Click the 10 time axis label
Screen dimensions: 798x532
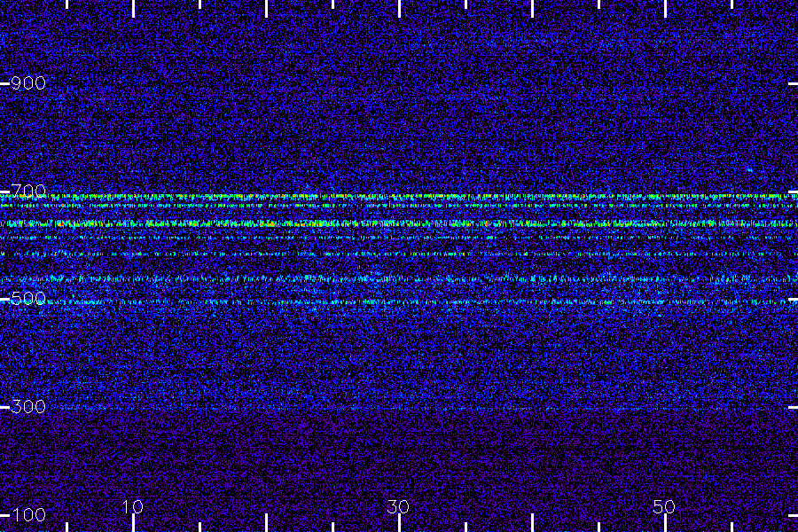[x=132, y=506]
